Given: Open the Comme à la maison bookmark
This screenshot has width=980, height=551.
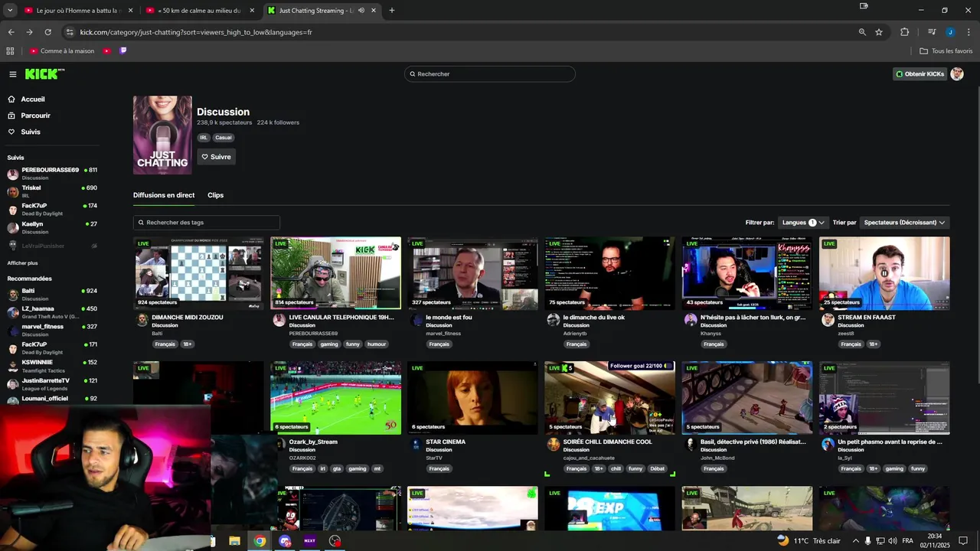Looking at the screenshot, I should pos(62,51).
